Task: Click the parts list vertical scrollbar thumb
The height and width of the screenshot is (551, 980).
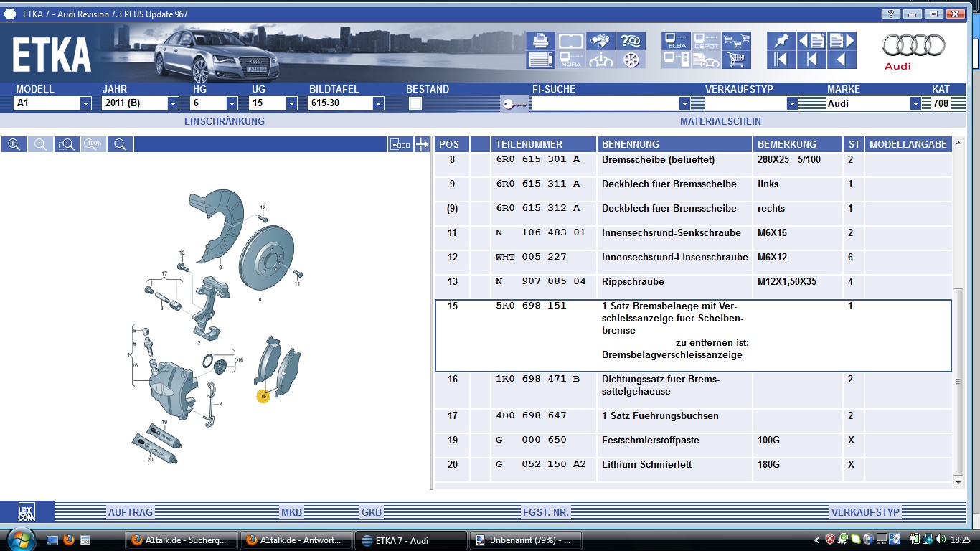Action: pos(958,382)
